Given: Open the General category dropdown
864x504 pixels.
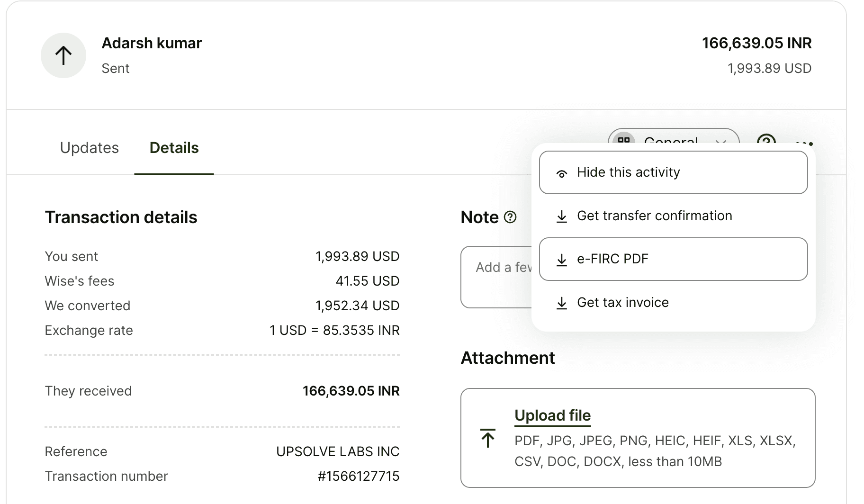Looking at the screenshot, I should tap(673, 137).
